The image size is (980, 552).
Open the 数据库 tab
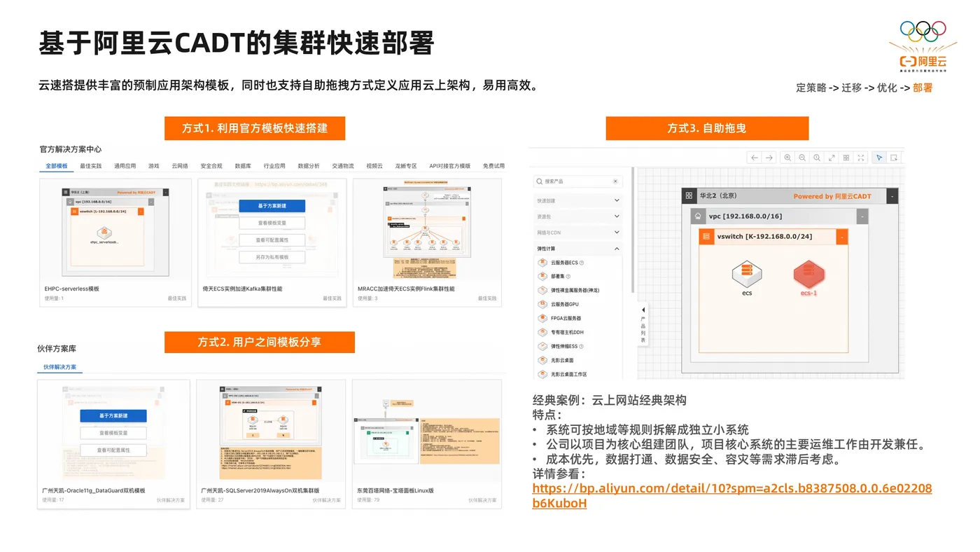coord(243,166)
